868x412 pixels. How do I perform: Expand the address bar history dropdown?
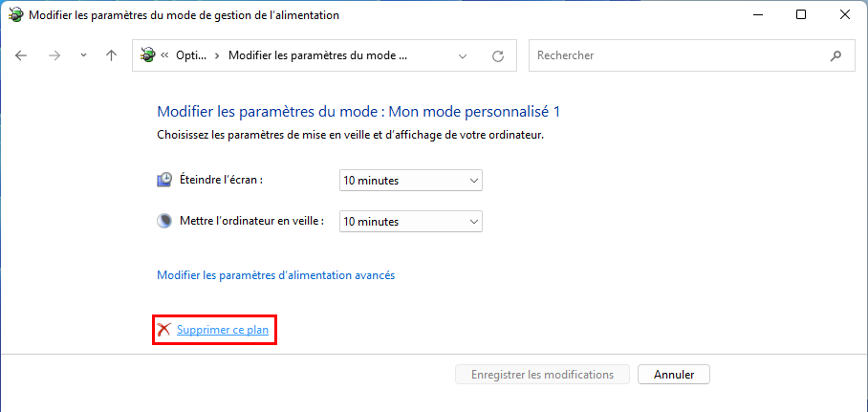pyautogui.click(x=463, y=56)
